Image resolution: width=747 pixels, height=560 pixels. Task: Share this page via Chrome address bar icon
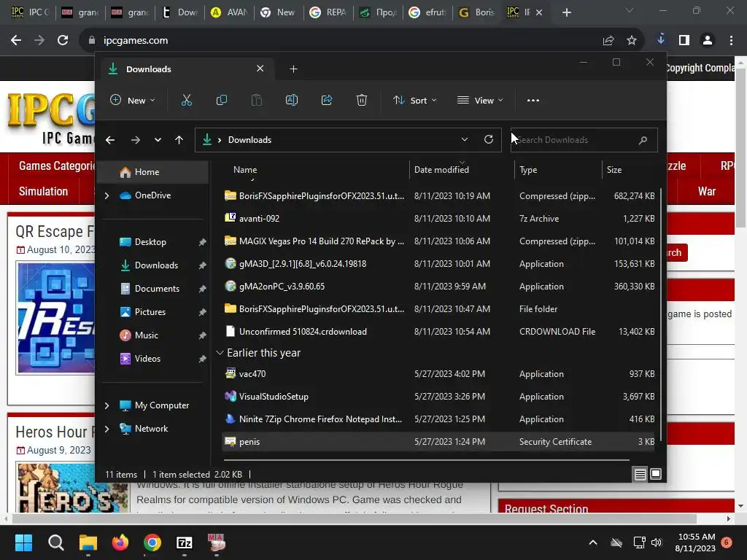tap(608, 41)
